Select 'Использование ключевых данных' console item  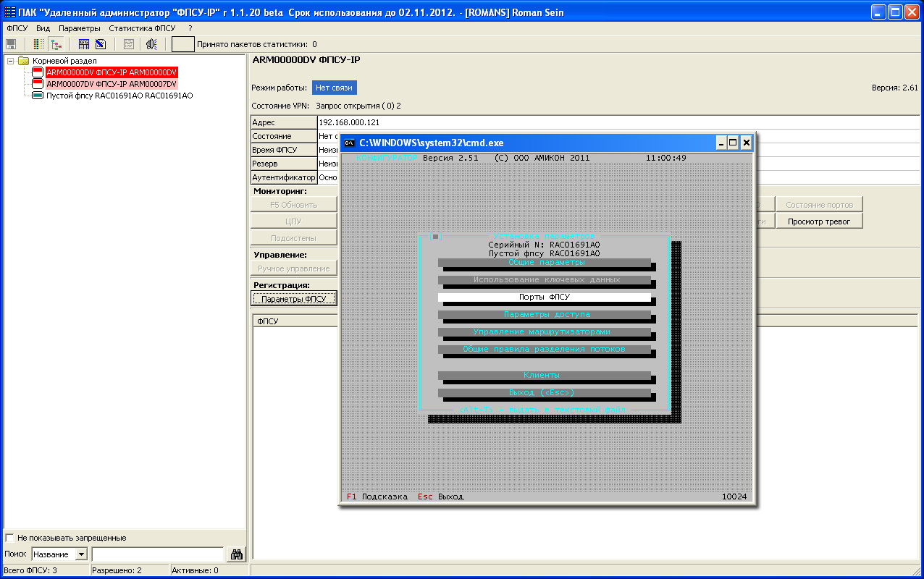tap(545, 279)
